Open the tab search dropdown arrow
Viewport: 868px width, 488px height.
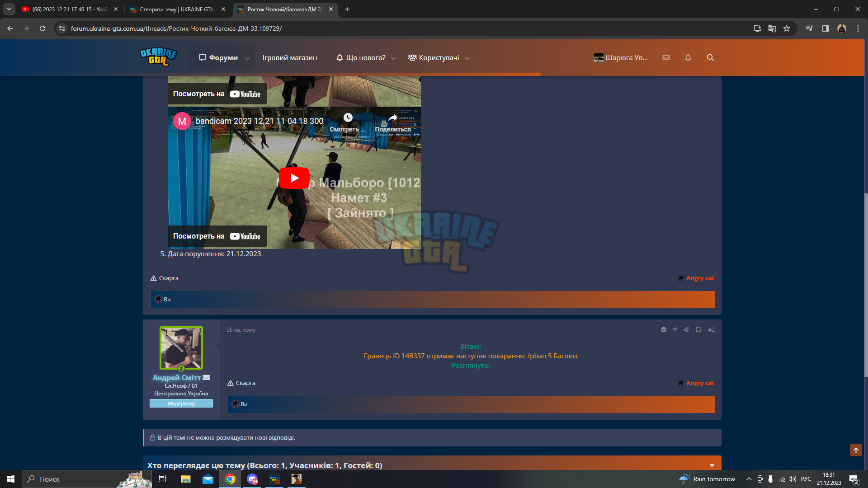pos(9,9)
